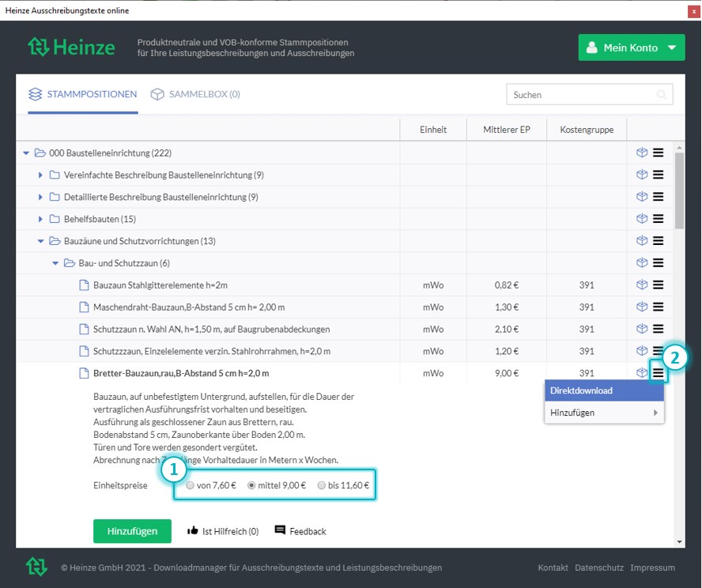Click box icon for Maschendraht-Bauzaun row
702x588 pixels.
point(642,307)
